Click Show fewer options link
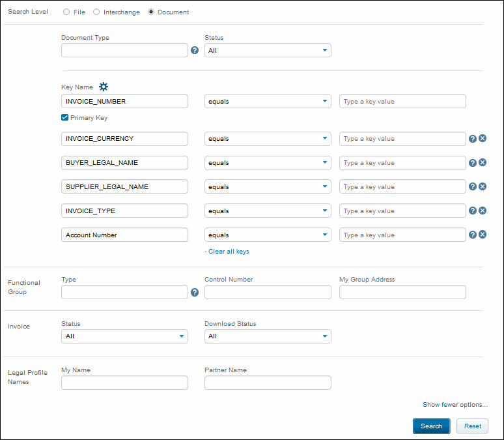504x440 pixels. pyautogui.click(x=455, y=405)
